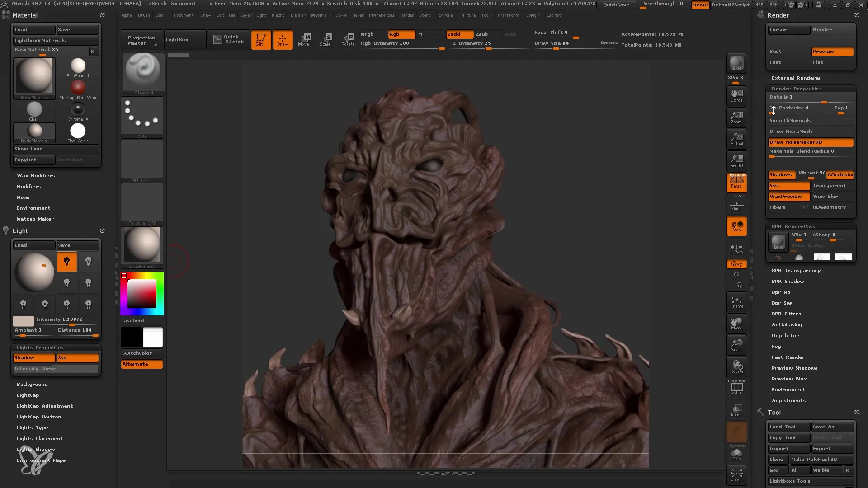Expand the Wax Modifiers section
Image resolution: width=868 pixels, height=488 pixels.
36,175
